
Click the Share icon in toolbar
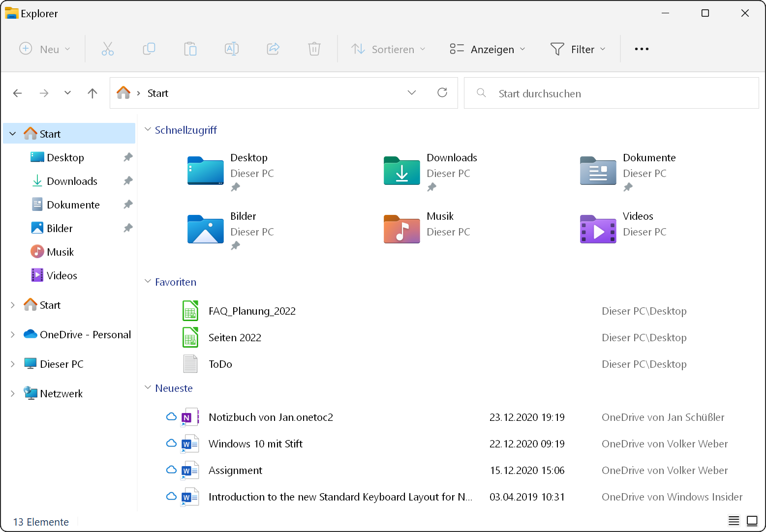point(273,49)
